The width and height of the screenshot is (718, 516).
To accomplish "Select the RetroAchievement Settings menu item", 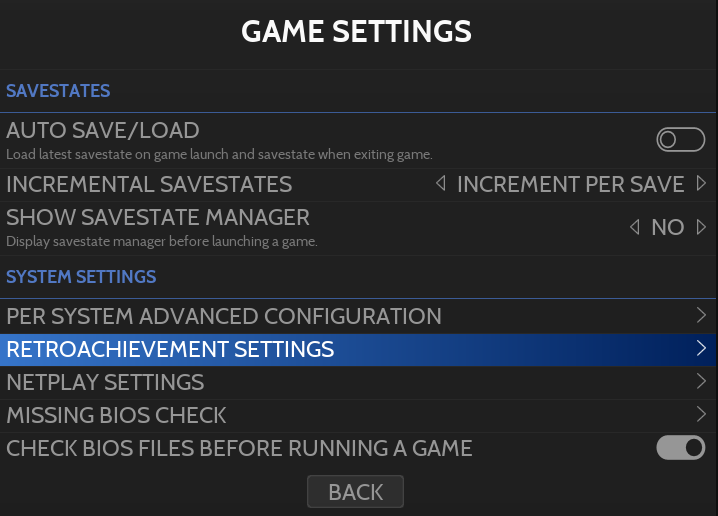I will (x=170, y=349).
